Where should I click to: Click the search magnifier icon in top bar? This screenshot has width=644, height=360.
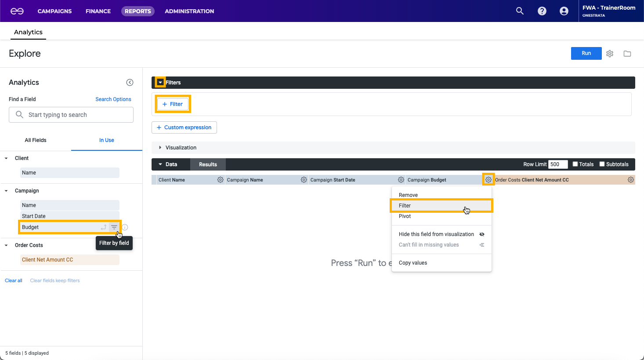click(520, 11)
